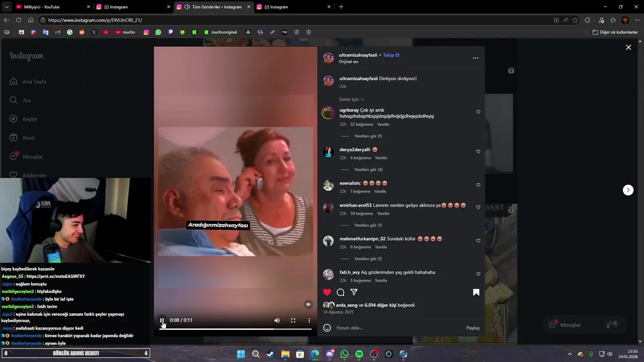Open browser Settings and more menu
Screen dimensions: 644x362
637,20
